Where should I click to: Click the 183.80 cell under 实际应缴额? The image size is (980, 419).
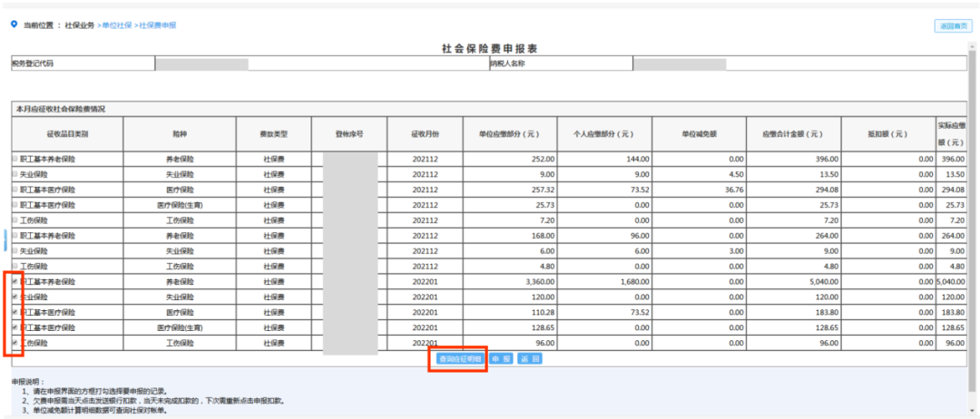953,312
